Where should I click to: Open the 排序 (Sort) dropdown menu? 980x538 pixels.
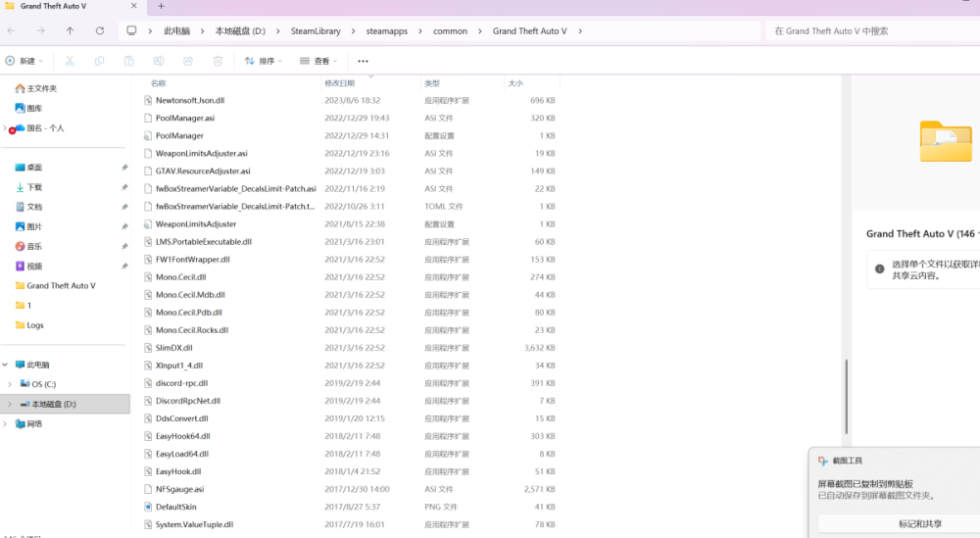coord(263,61)
